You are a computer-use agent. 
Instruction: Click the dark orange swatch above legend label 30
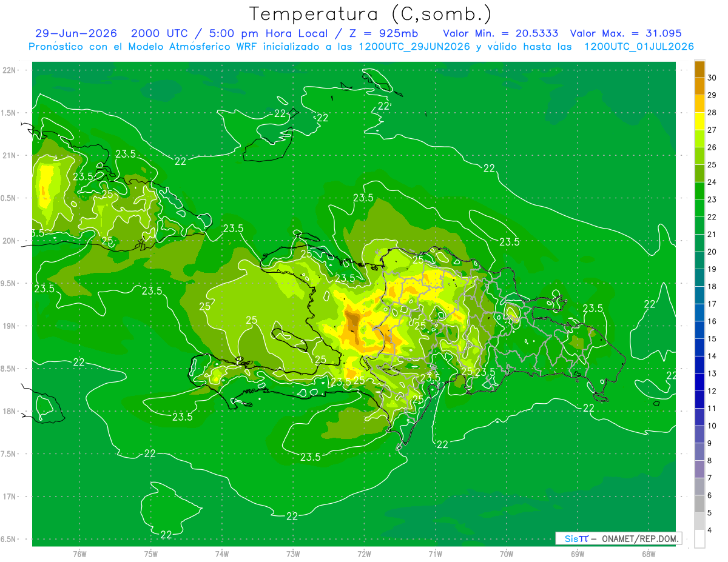pyautogui.click(x=699, y=69)
